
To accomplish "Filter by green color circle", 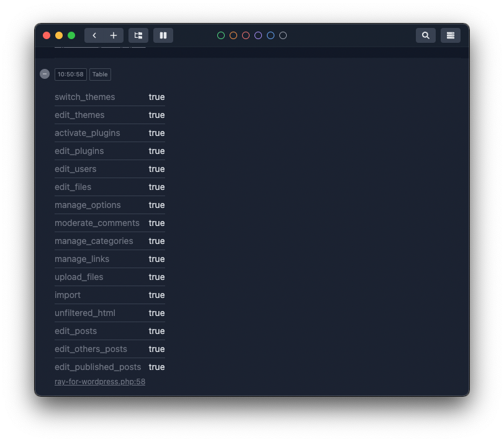I will pyautogui.click(x=221, y=35).
